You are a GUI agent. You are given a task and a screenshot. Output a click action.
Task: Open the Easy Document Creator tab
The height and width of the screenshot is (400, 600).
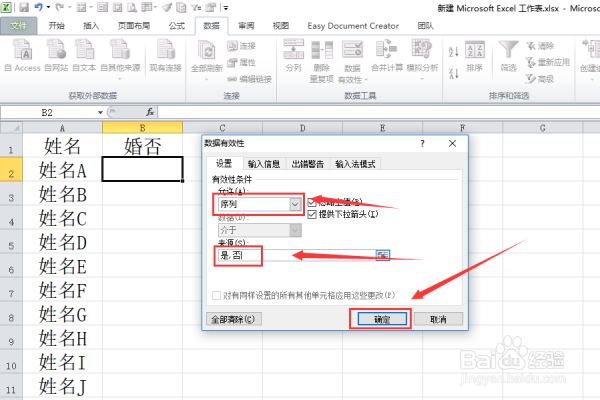tap(353, 26)
